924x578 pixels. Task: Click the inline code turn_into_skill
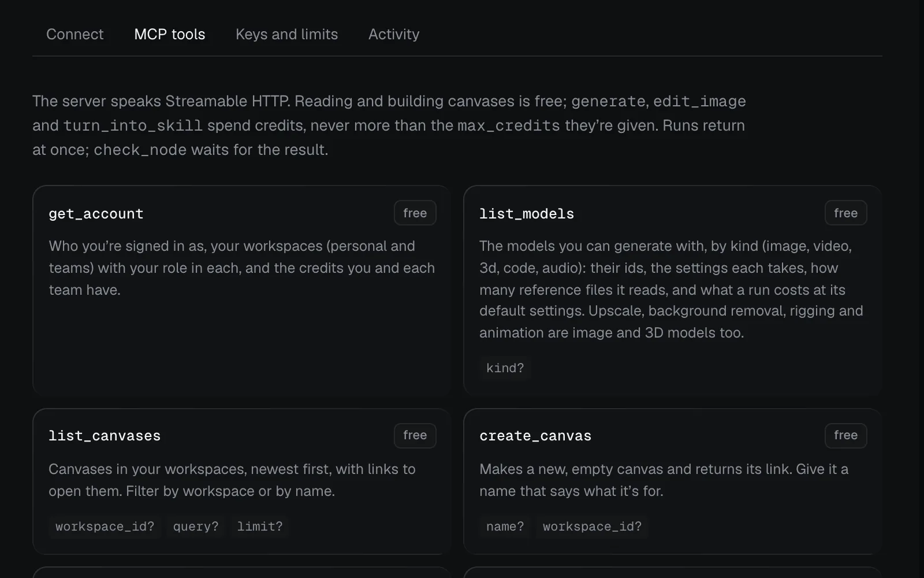pos(133,125)
